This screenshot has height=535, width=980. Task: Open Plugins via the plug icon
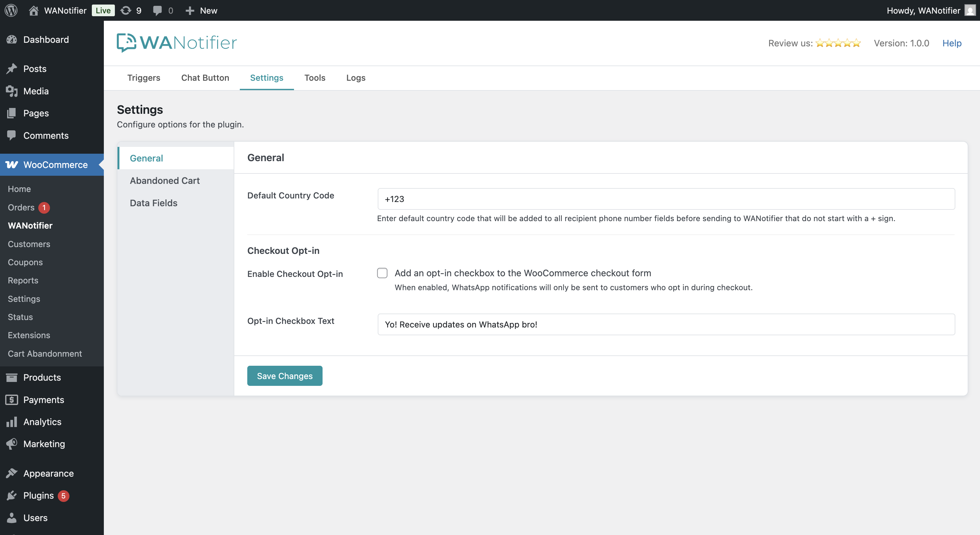tap(12, 495)
